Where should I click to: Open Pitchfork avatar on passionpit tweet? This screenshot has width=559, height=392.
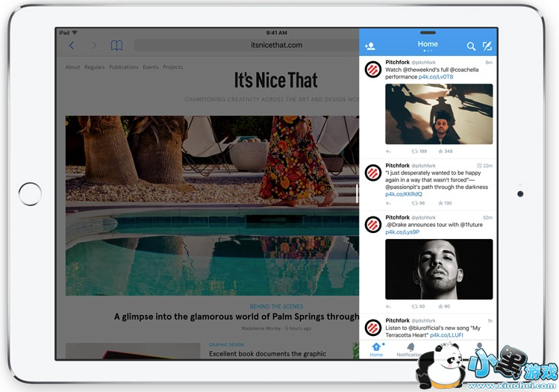(373, 173)
